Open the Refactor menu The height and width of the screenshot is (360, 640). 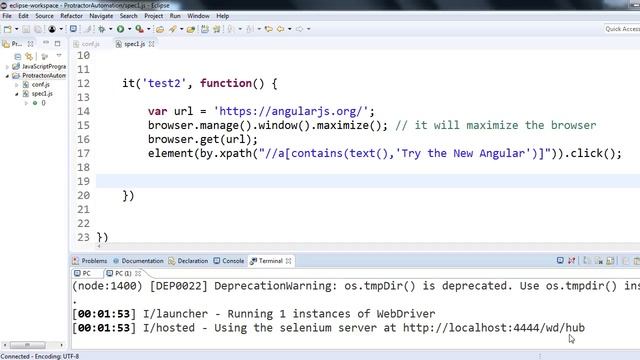click(x=71, y=16)
